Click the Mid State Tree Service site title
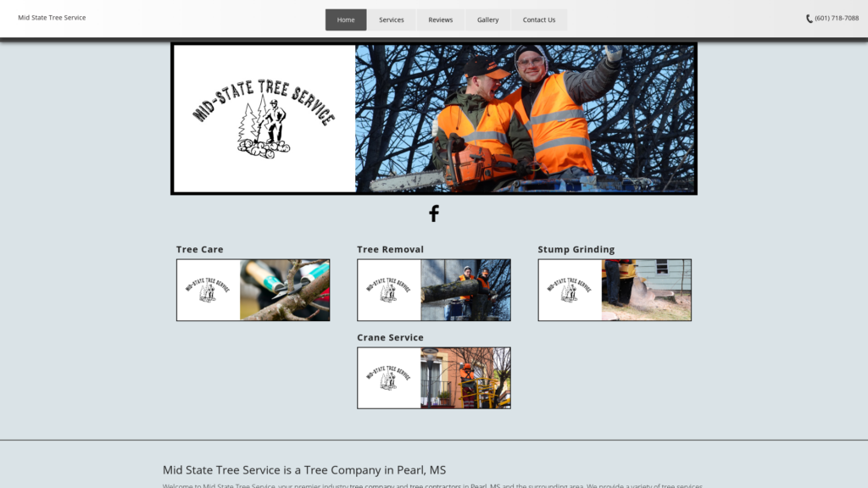Image resolution: width=868 pixels, height=488 pixels. pos(52,18)
